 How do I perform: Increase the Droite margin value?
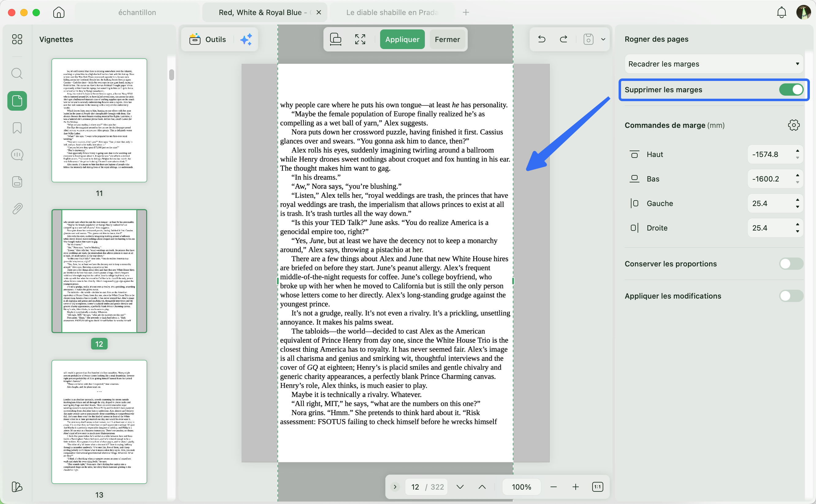[797, 224]
